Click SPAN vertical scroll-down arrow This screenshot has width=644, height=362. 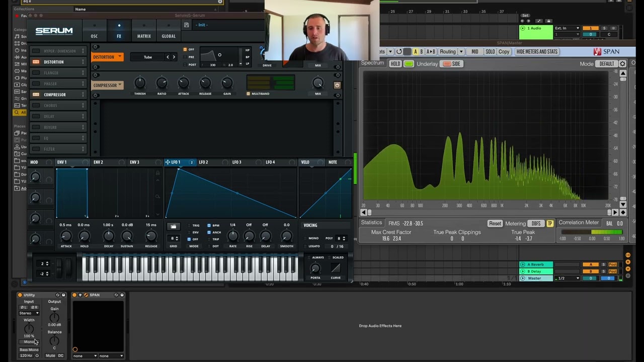623,205
